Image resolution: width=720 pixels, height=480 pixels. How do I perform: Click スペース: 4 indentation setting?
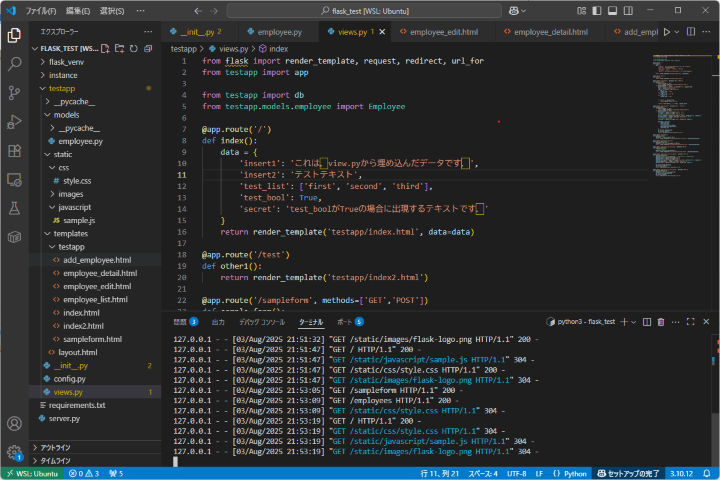pyautogui.click(x=483, y=473)
